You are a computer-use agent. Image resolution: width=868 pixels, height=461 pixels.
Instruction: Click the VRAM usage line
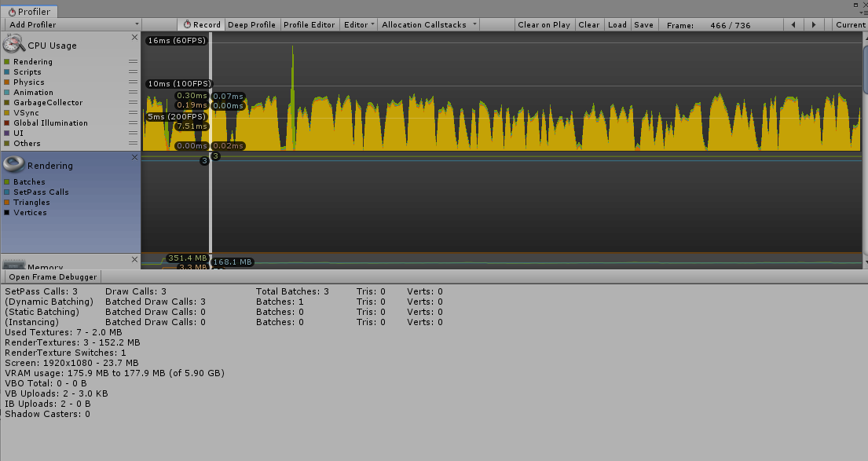click(x=115, y=373)
